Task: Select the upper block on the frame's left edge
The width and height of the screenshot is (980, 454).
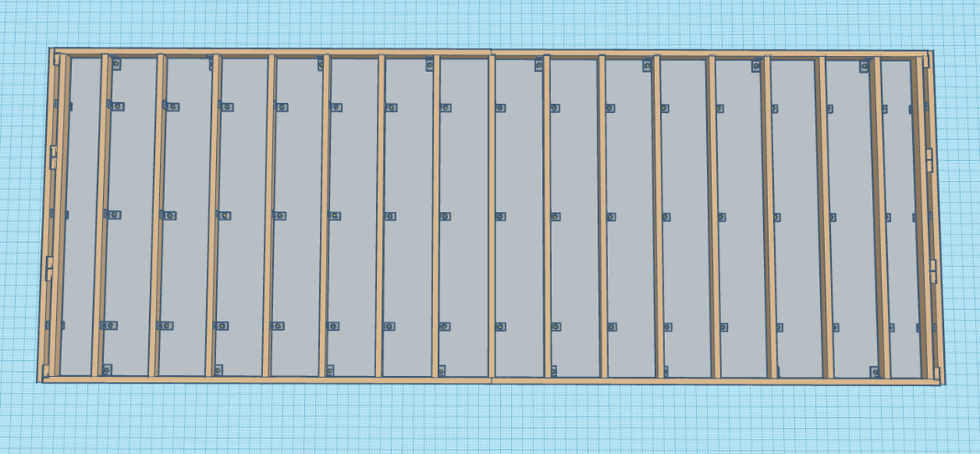Action: click(53, 157)
